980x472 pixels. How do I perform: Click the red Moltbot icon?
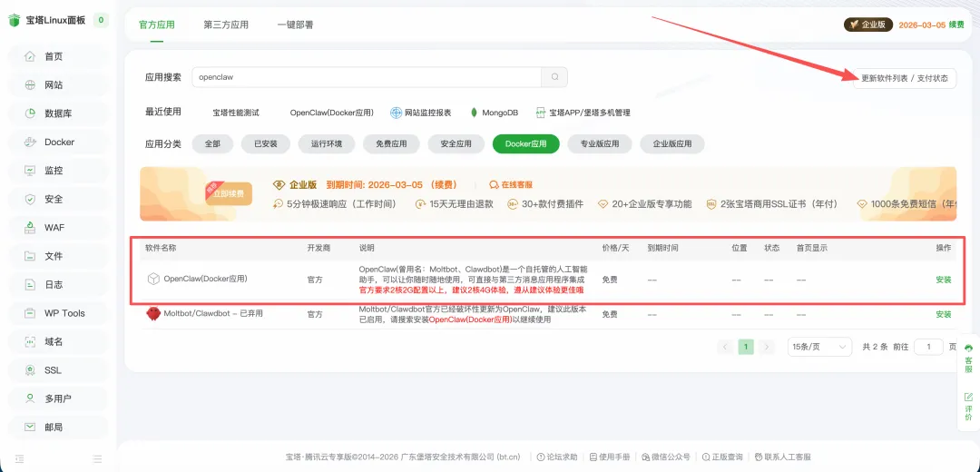[153, 313]
